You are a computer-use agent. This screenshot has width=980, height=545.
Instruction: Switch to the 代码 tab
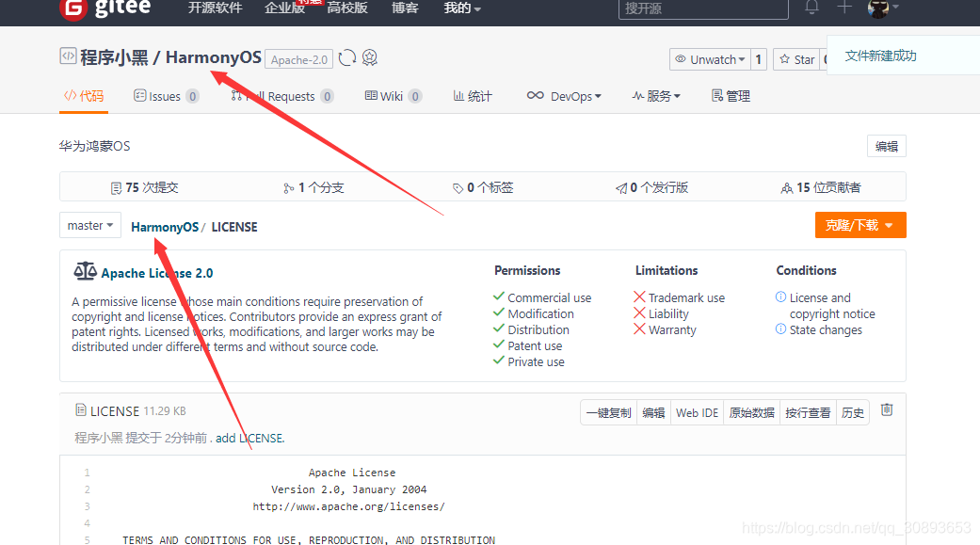[84, 96]
